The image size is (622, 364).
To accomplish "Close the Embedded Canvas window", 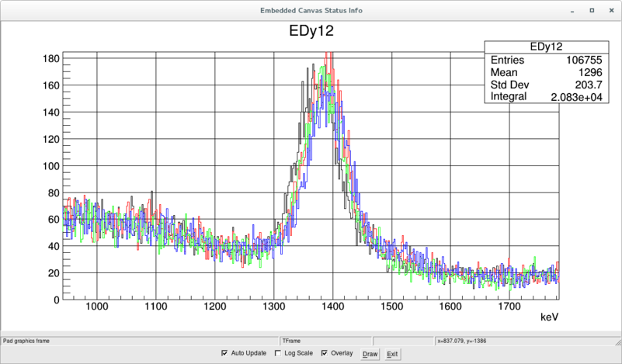I will click(610, 10).
